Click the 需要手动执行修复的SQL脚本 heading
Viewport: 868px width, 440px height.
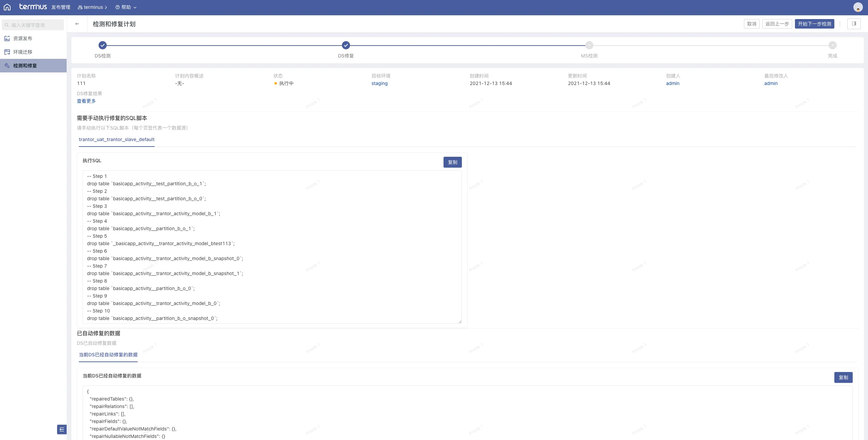click(x=112, y=118)
